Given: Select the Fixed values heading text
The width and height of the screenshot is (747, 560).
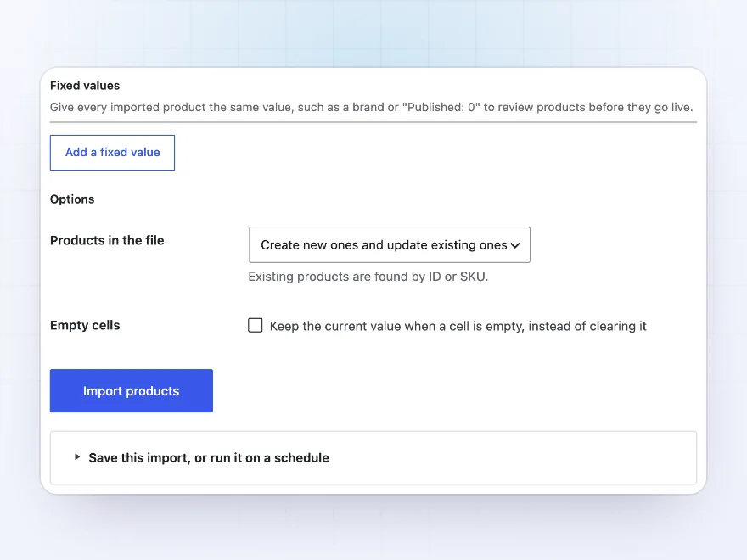Looking at the screenshot, I should pos(85,86).
